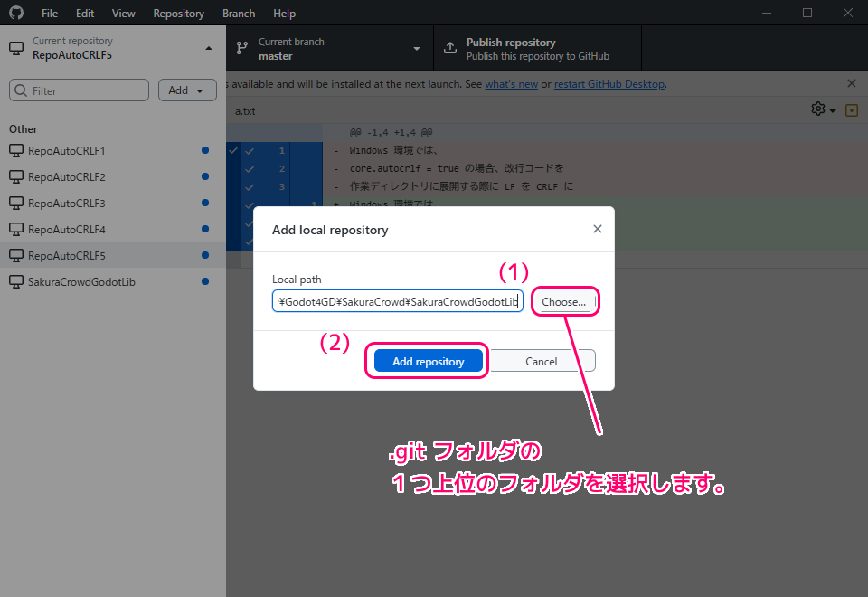Open the Repository menu

tap(178, 14)
